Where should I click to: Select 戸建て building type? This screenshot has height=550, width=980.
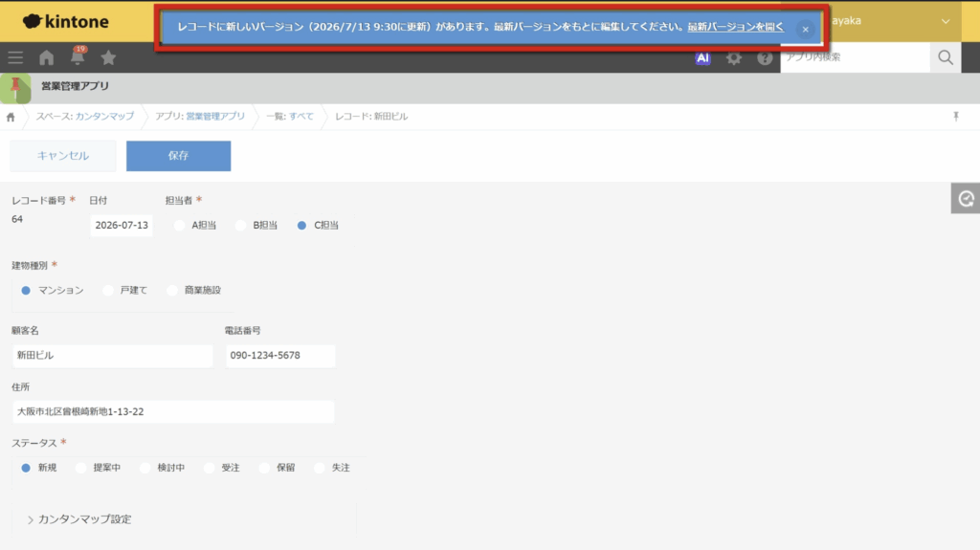coord(108,291)
